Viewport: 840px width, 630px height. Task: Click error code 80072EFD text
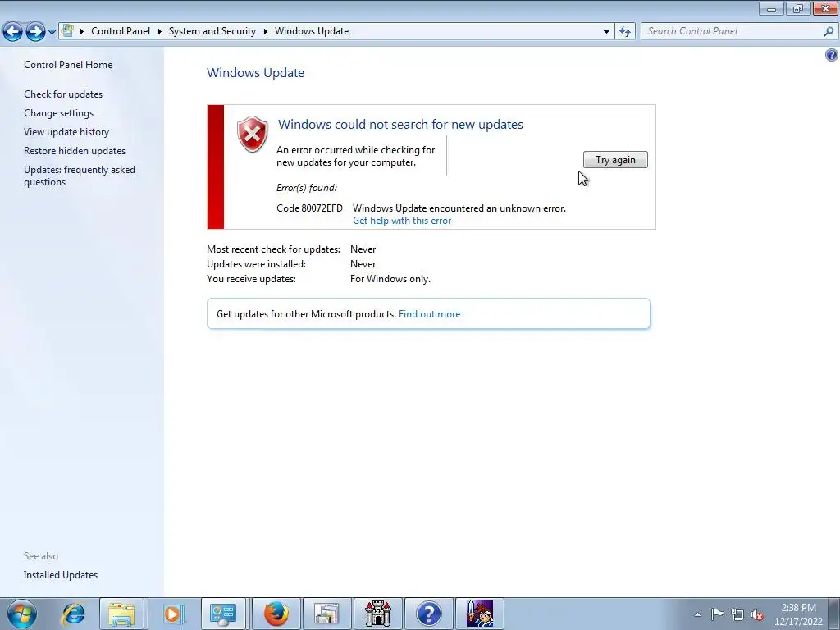coord(309,208)
